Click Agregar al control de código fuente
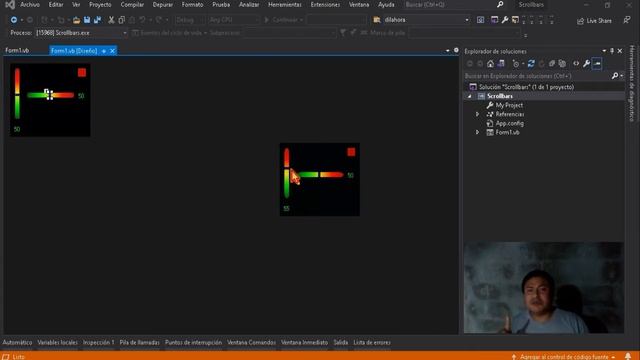The image size is (640, 360). coord(564,357)
